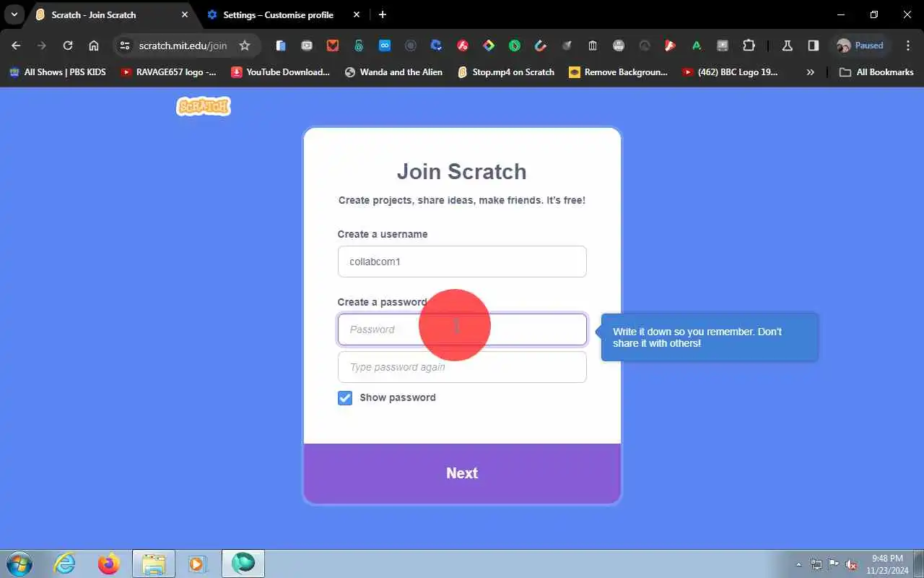Click the Password input field
The image size is (924, 578).
[462, 329]
